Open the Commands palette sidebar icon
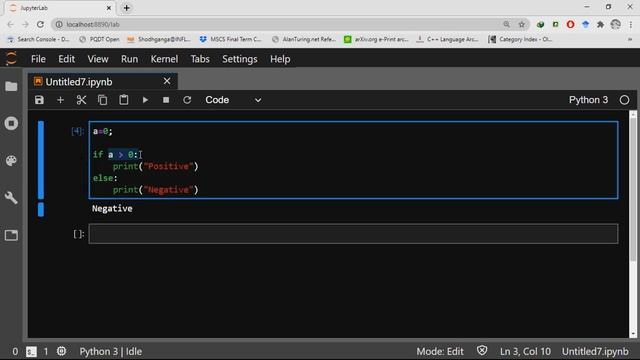 click(x=11, y=160)
